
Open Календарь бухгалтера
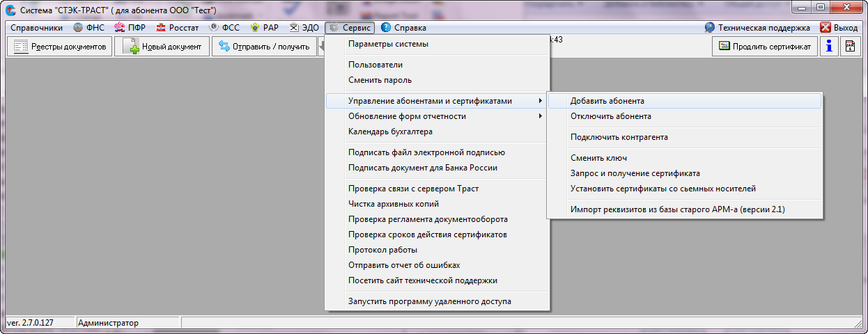click(x=437, y=132)
